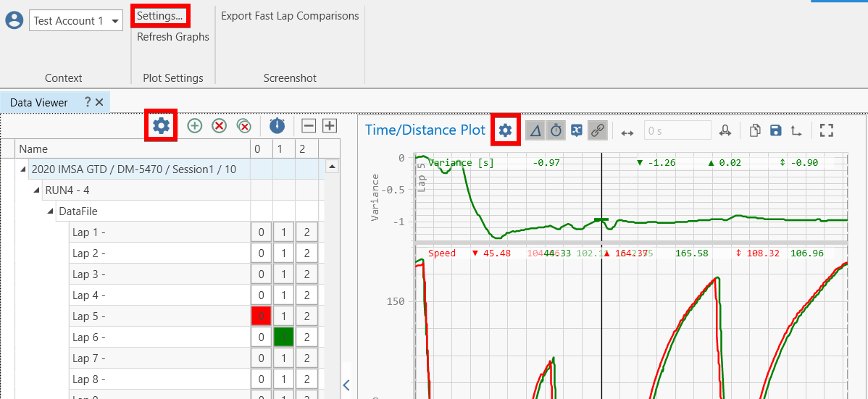Switch to the Data Viewer tab
The image size is (868, 399).
(x=39, y=102)
